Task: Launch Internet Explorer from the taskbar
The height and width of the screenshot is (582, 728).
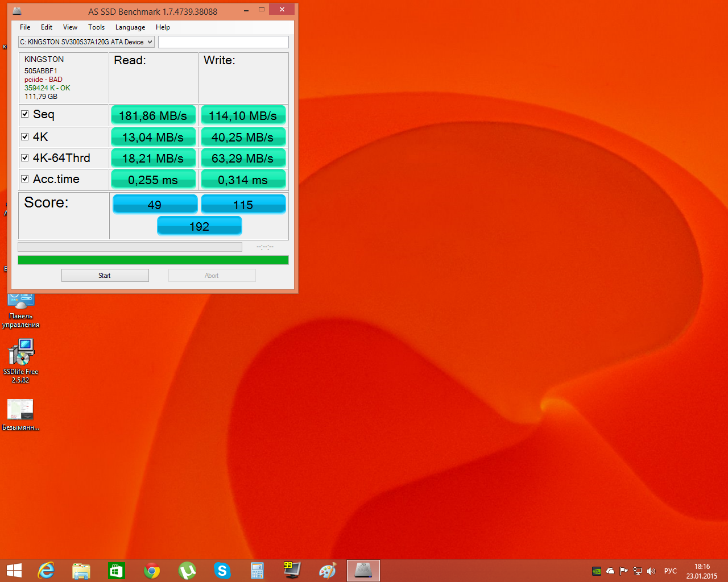Action: tap(46, 571)
